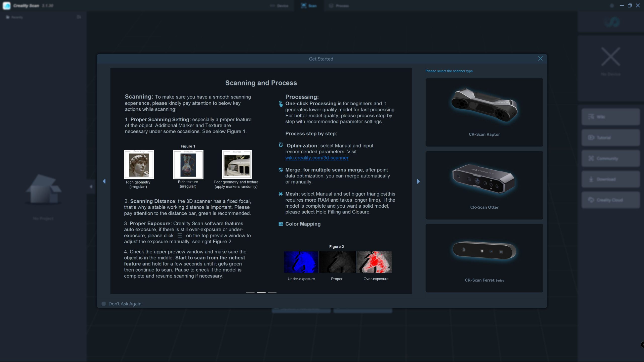Click the Rich geometry statue image

[139, 164]
